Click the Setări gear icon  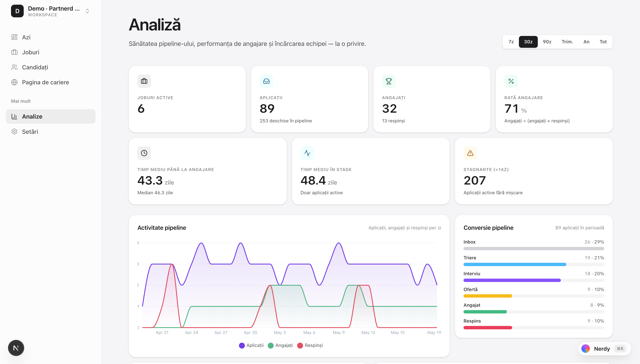coord(14,131)
